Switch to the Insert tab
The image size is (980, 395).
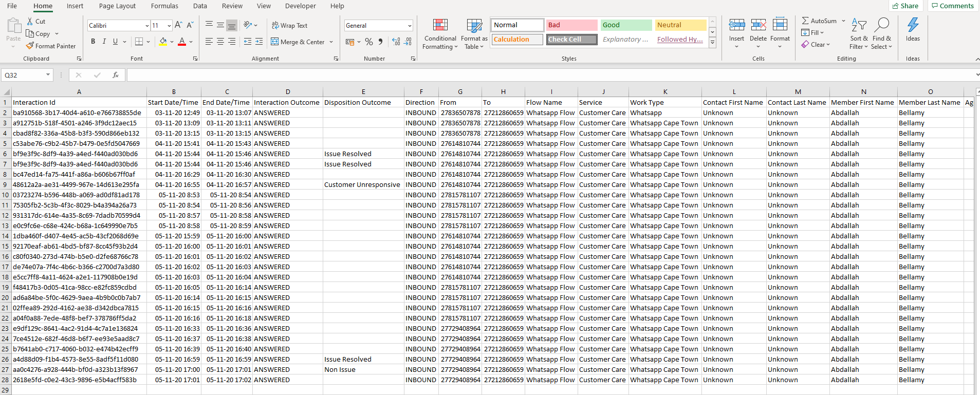pos(75,6)
